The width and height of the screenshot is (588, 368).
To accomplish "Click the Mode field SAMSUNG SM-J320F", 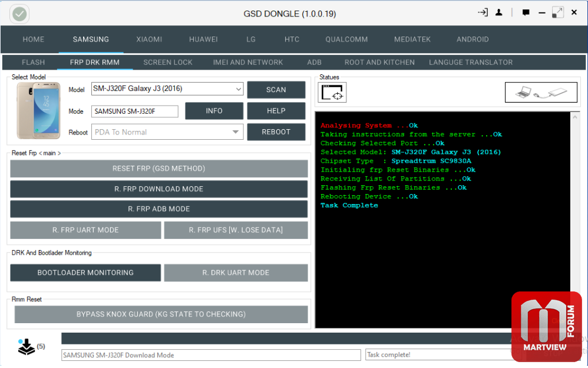I will coord(134,111).
